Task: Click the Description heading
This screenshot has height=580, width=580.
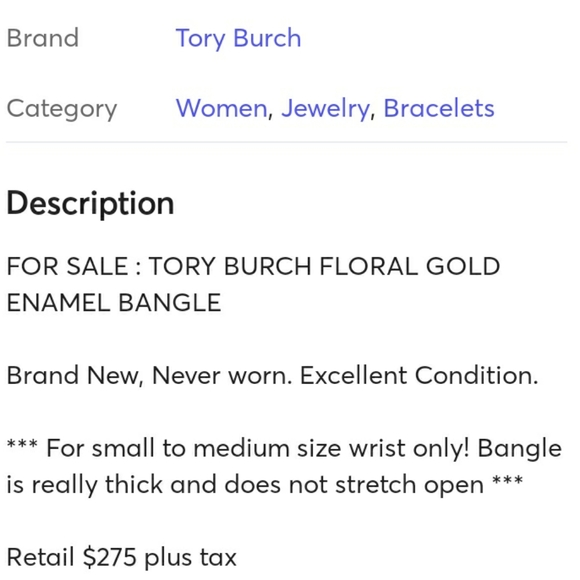Action: pyautogui.click(x=90, y=203)
